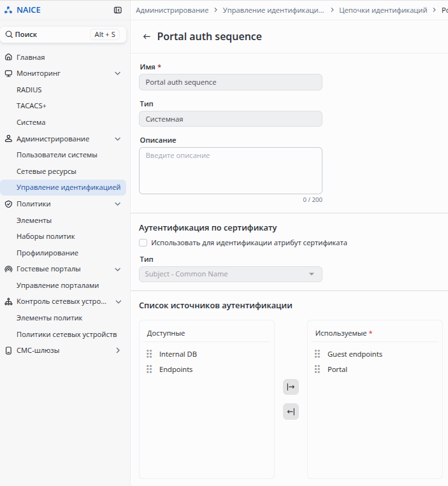Expand the СМС-шлюзы section
Image resolution: width=448 pixels, height=486 pixels.
pyautogui.click(x=117, y=350)
